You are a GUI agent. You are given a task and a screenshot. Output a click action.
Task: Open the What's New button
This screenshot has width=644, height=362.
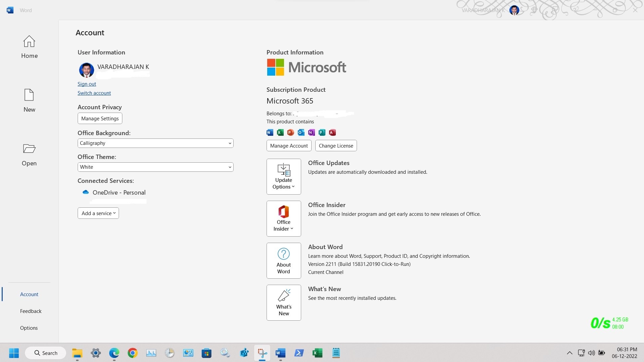point(284,303)
